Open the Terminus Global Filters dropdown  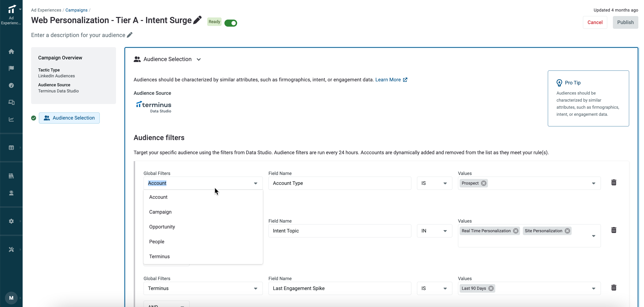point(203,288)
